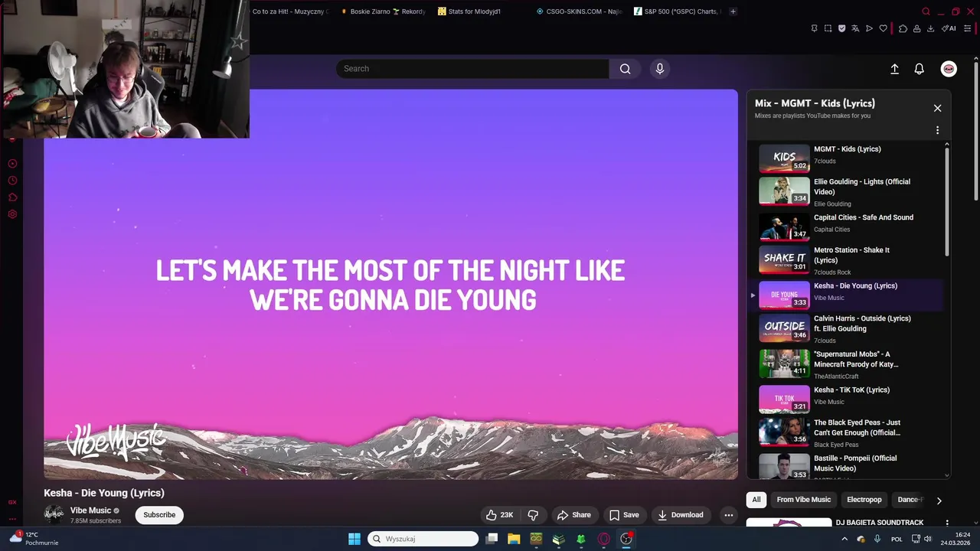Play Capital Cities - Safe And Sound
The height and width of the screenshot is (551, 980).
[864, 217]
